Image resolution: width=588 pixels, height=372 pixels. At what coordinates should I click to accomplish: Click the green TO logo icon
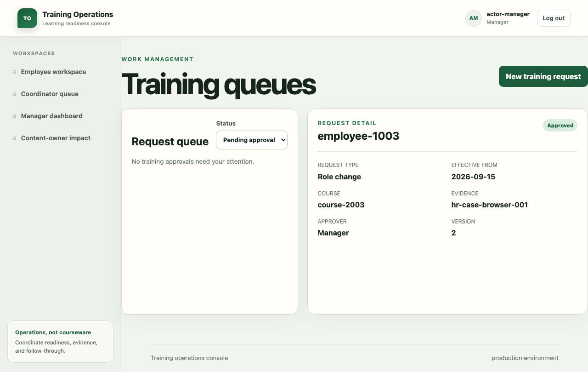point(27,18)
